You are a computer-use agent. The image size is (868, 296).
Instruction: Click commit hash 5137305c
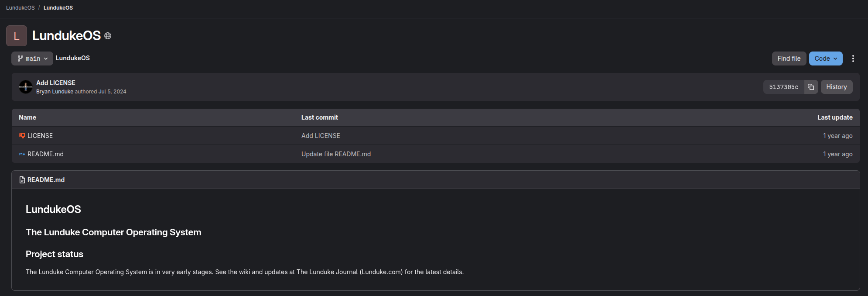783,87
